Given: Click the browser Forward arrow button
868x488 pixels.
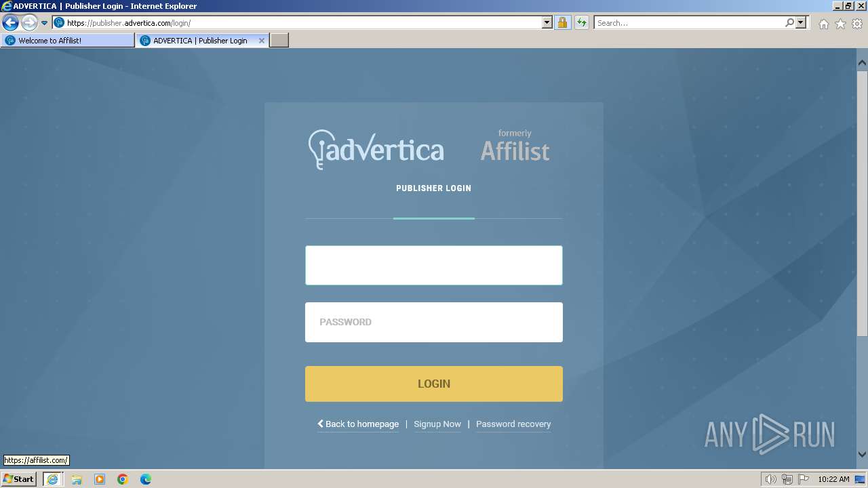Looking at the screenshot, I should click(x=29, y=23).
